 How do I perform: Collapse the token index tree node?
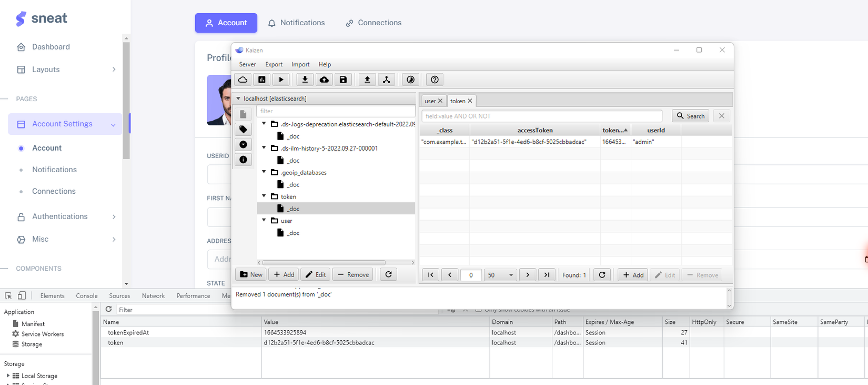264,196
